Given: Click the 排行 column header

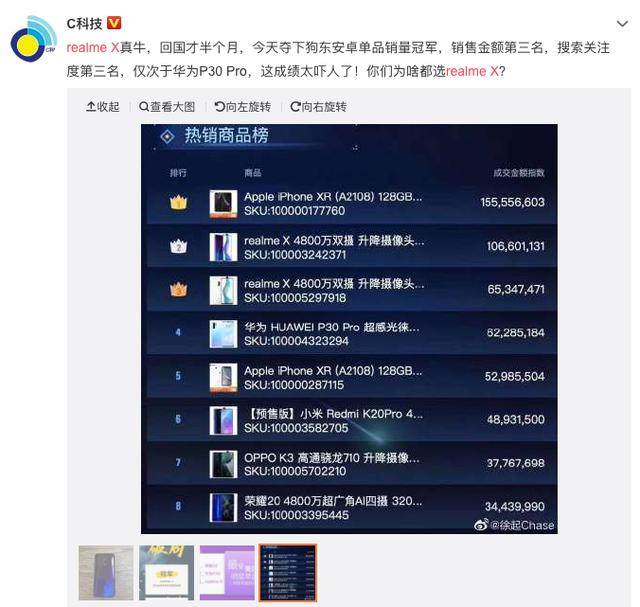Looking at the screenshot, I should 178,173.
